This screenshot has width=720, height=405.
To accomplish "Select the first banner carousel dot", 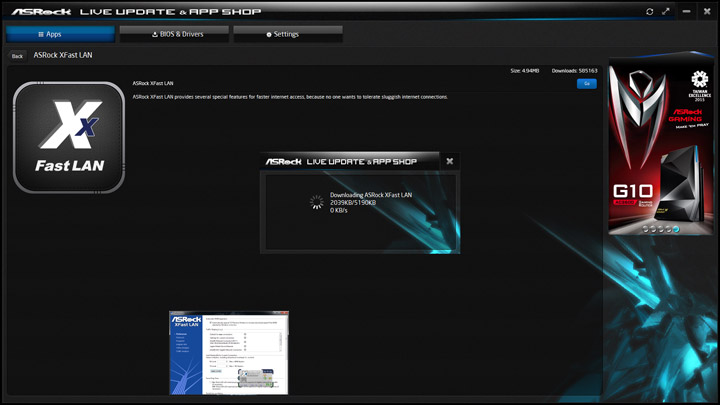I will point(646,229).
